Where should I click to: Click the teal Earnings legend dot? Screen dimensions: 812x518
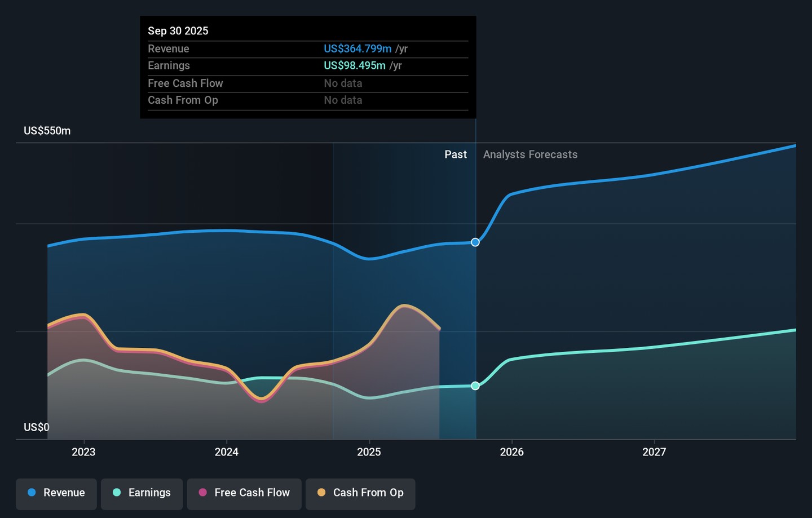pyautogui.click(x=117, y=493)
